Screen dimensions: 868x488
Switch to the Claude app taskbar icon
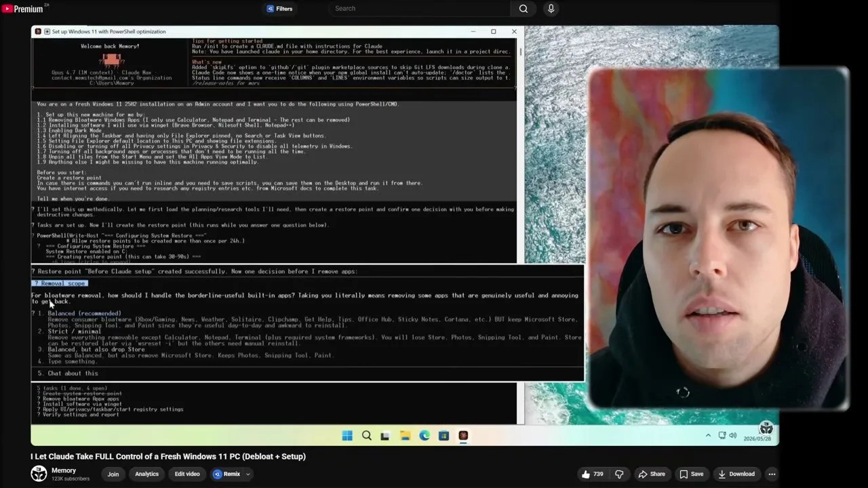(x=463, y=436)
